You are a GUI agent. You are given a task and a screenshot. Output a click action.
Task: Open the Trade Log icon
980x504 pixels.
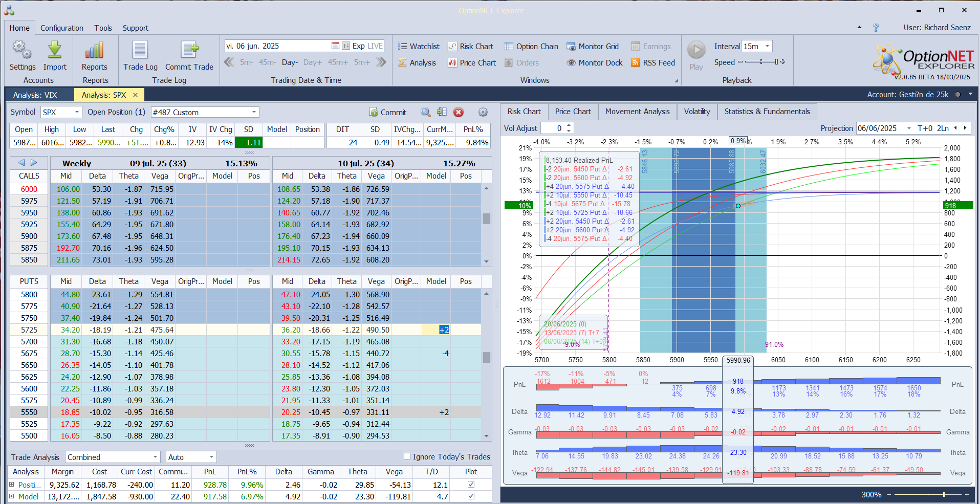pos(140,50)
